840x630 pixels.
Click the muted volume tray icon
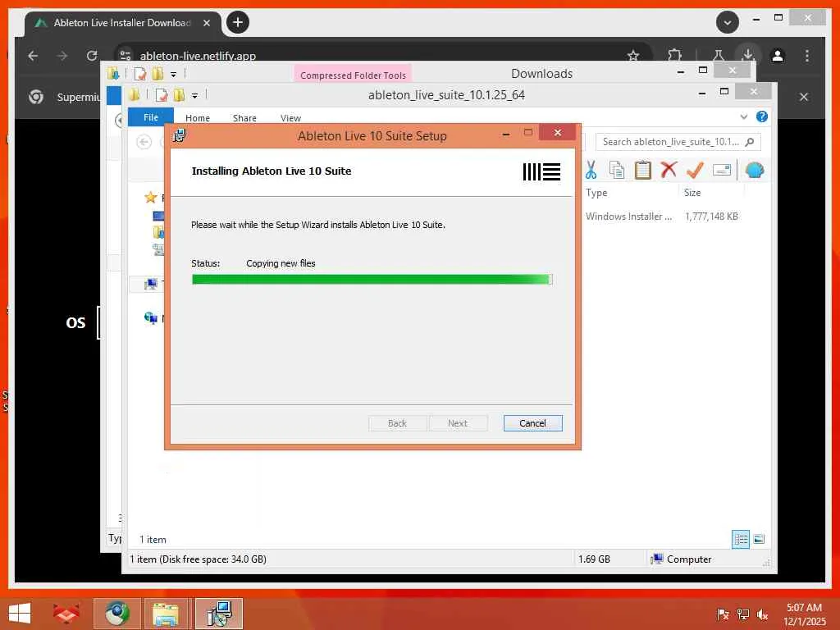[762, 614]
